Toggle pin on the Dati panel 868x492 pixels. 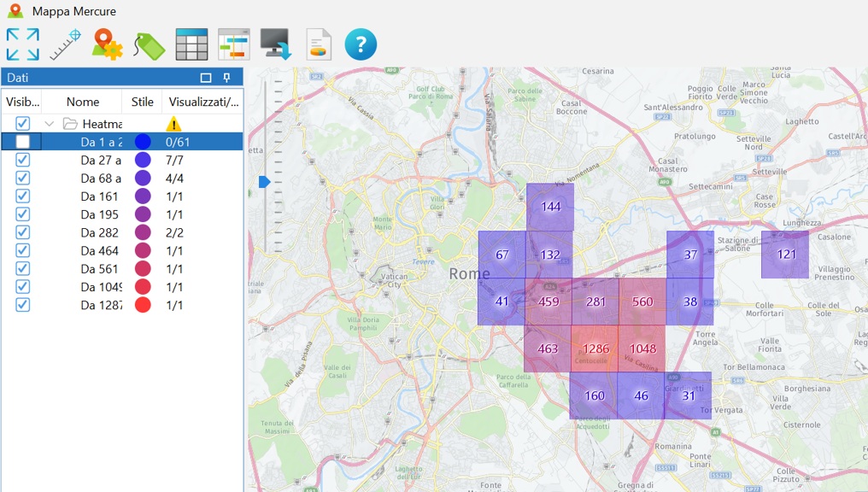point(226,78)
